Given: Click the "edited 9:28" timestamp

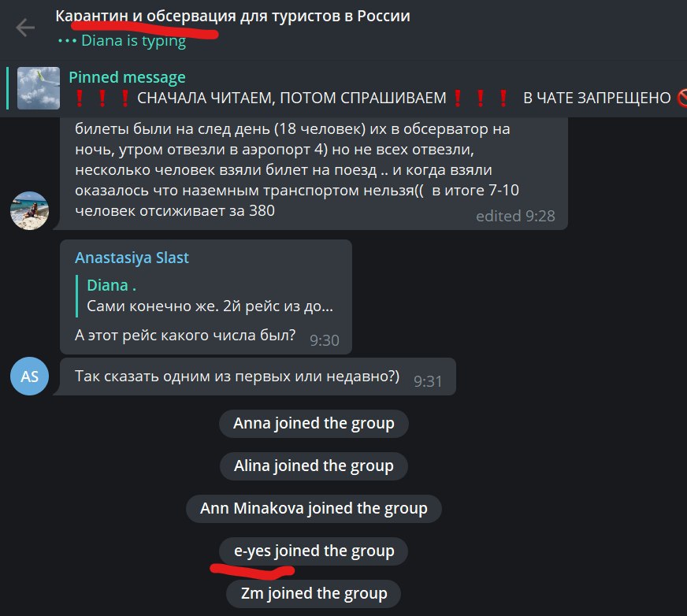Looking at the screenshot, I should tap(515, 216).
